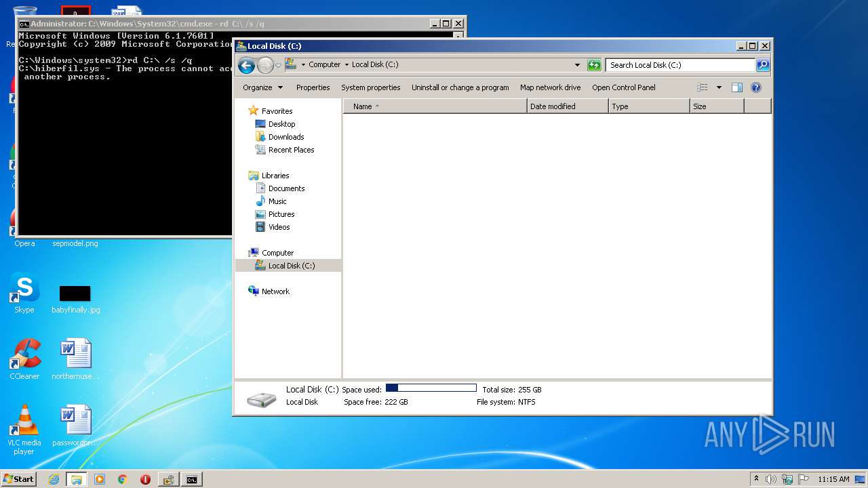Open the Pictures library
Viewport: 868px width, 488px height.
pos(275,214)
